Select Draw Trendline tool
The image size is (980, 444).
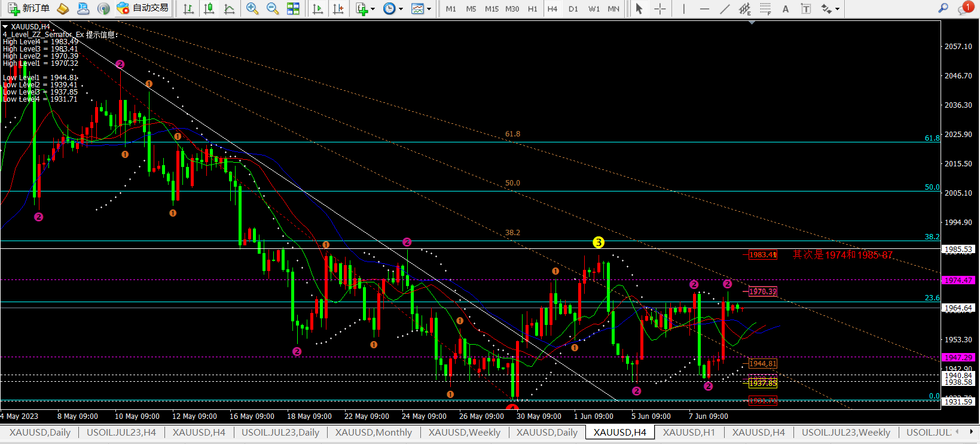pos(725,8)
